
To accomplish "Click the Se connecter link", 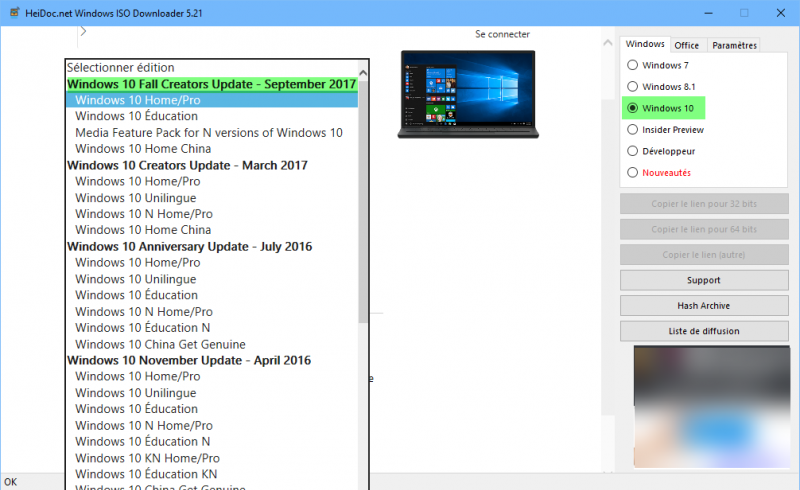I will [x=502, y=34].
